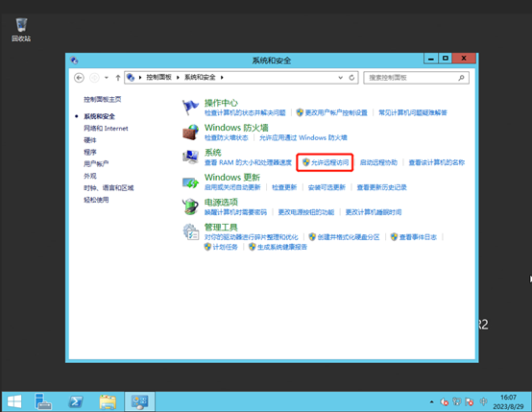
Task: Open the 操作中心 flag icon
Action: 190,107
